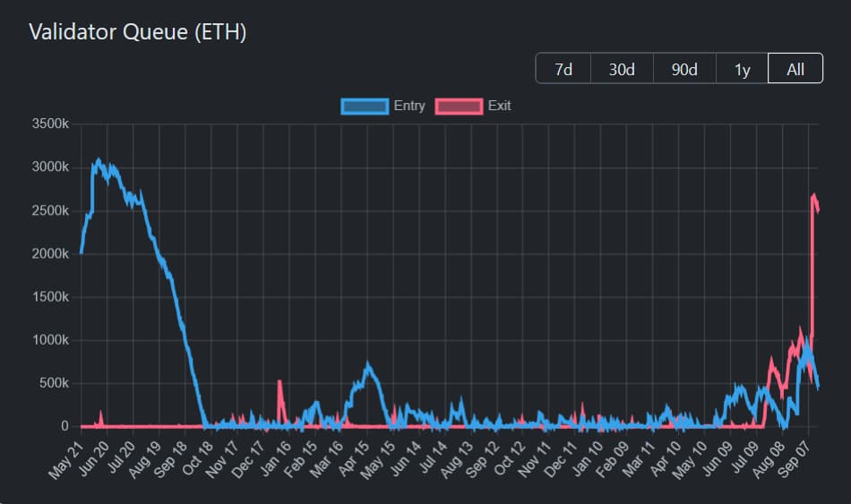The width and height of the screenshot is (851, 504).
Task: Hide the Exit series via its legend label
Action: [x=499, y=107]
